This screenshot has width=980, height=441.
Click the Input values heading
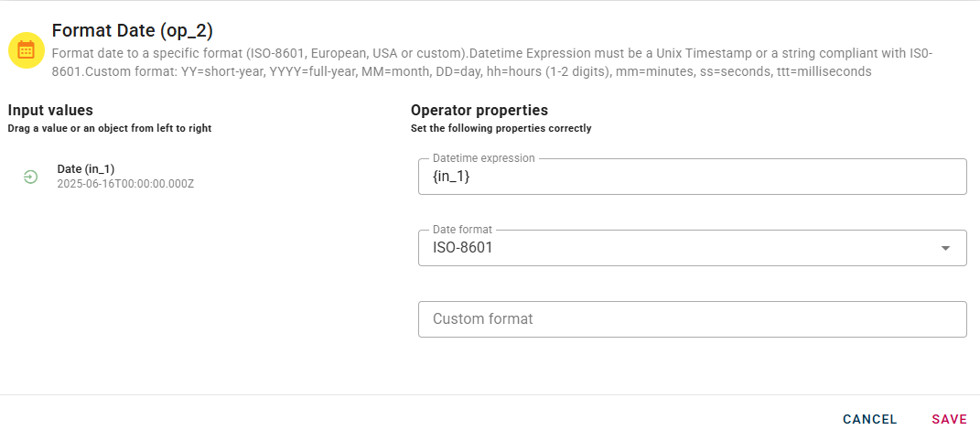50,111
